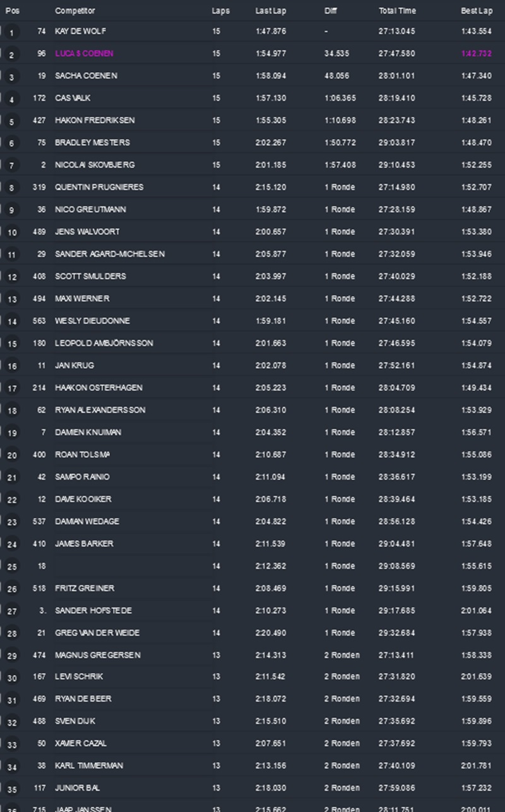Screen dimensions: 505x812
Task: Sort by the Best Lap column header
Action: (476, 11)
